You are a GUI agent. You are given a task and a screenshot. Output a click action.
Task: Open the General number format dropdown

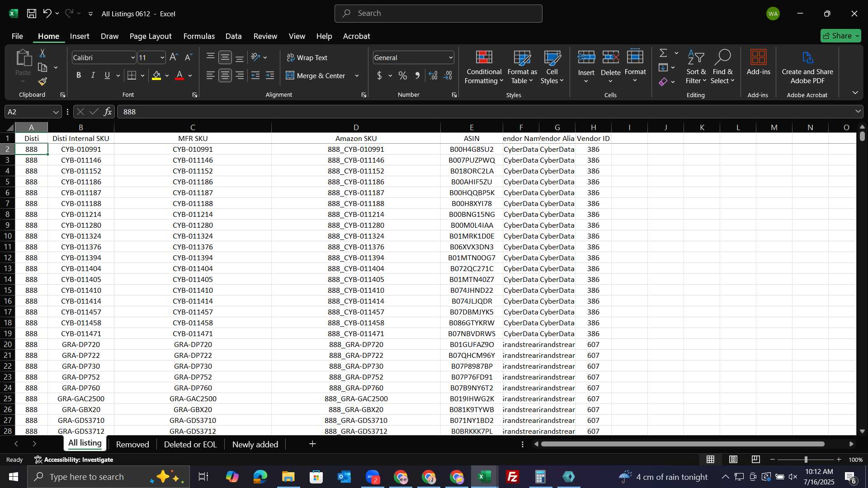click(451, 57)
